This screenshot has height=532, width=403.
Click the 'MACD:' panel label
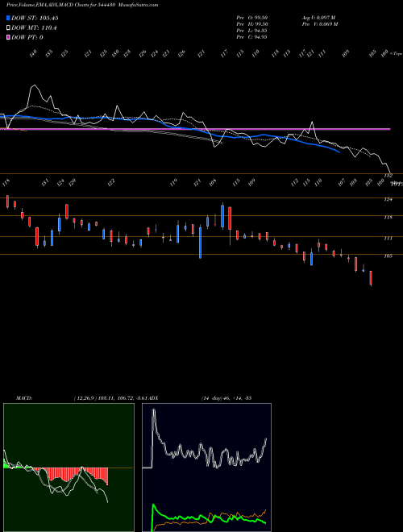tap(24, 397)
